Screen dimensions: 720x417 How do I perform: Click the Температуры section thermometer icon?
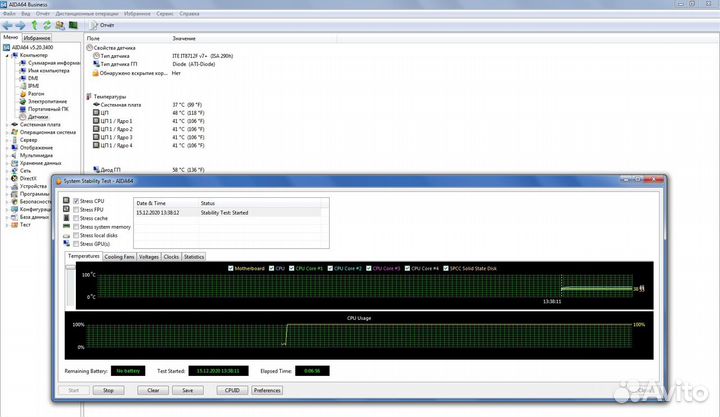click(x=90, y=96)
